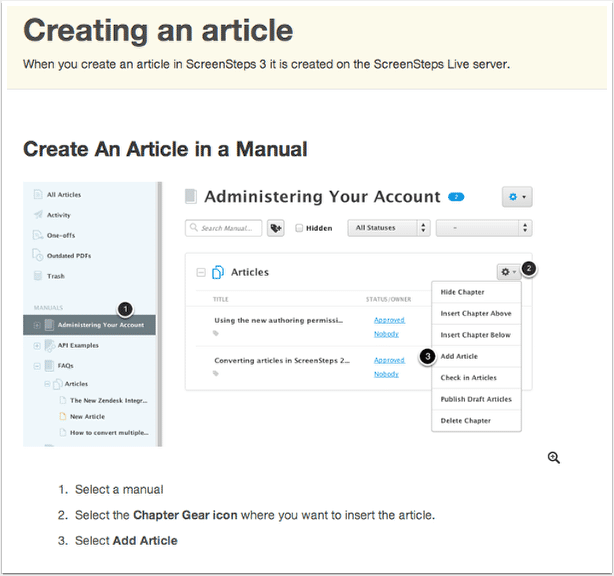Open the All Statuses dropdown
The height and width of the screenshot is (576, 614).
(388, 228)
